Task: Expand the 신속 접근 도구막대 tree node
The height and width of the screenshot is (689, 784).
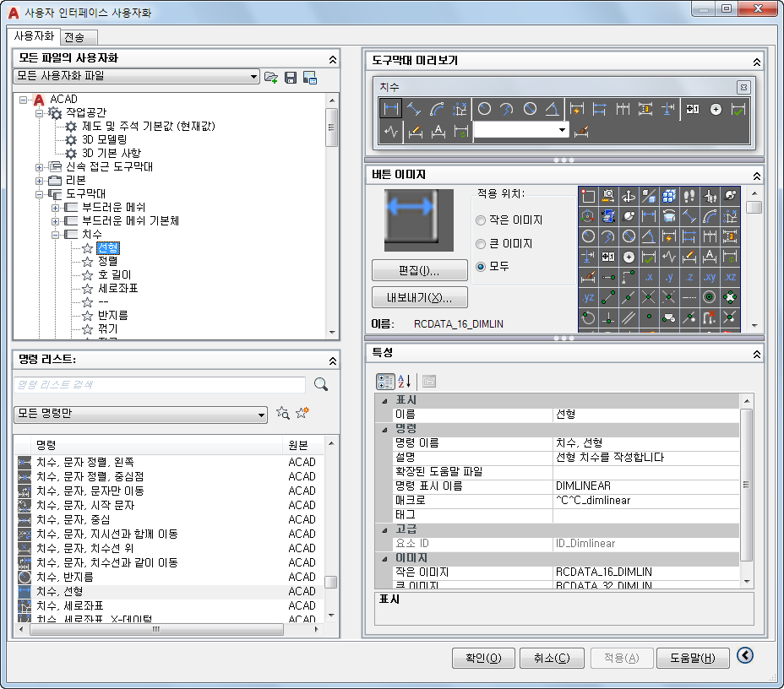Action: click(x=39, y=167)
